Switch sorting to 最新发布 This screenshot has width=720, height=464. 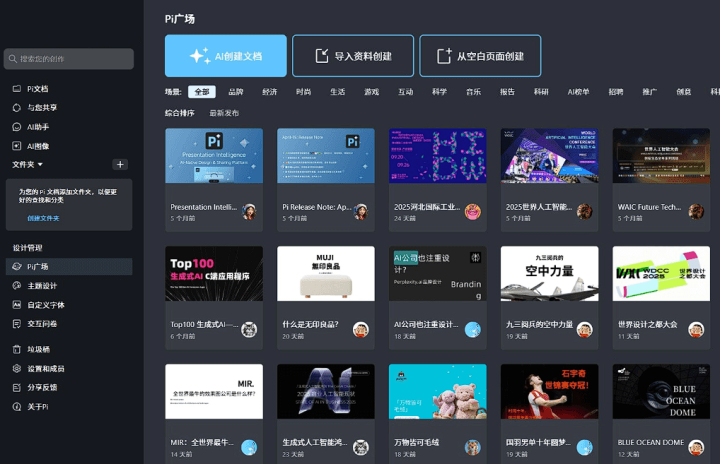pos(225,113)
